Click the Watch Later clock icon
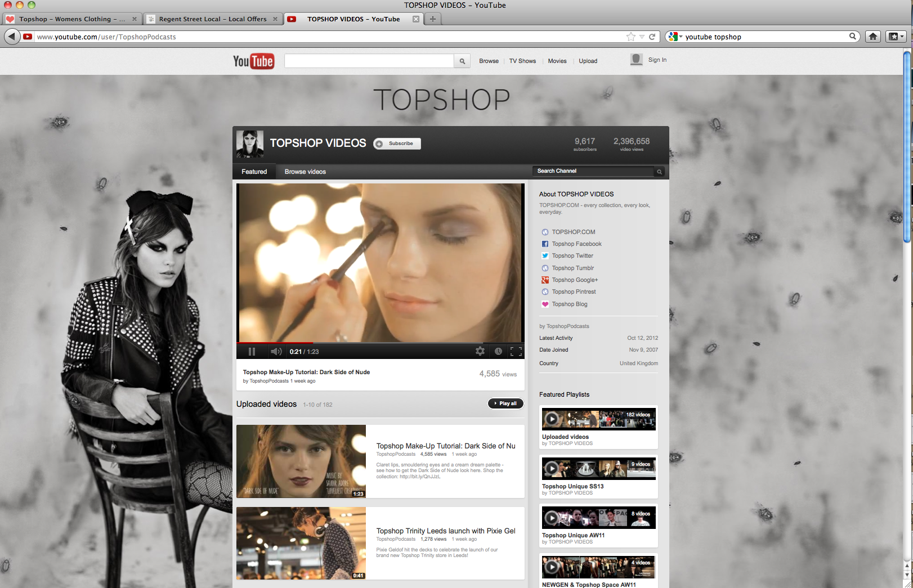The height and width of the screenshot is (588, 913). click(x=498, y=351)
